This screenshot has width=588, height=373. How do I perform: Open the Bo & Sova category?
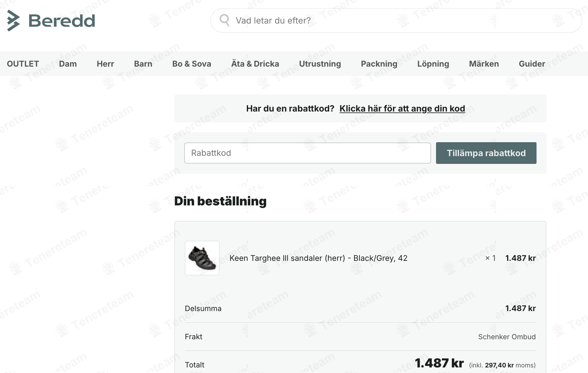[192, 64]
